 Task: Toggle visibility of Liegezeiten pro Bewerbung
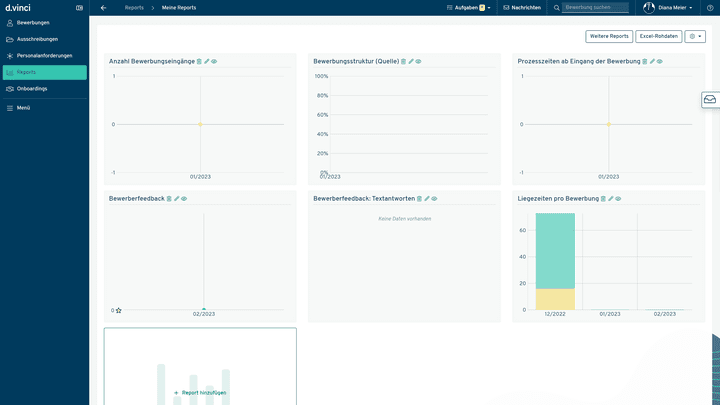[x=619, y=198]
